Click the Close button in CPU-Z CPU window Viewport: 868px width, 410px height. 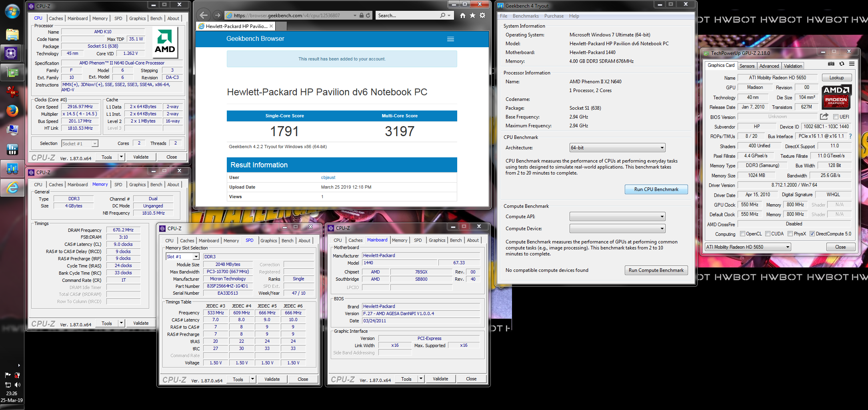point(172,157)
